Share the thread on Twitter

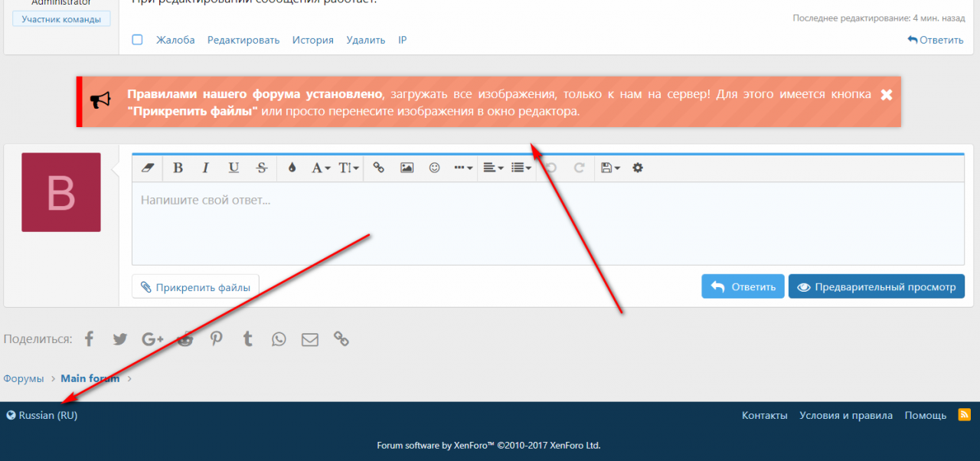(x=120, y=339)
